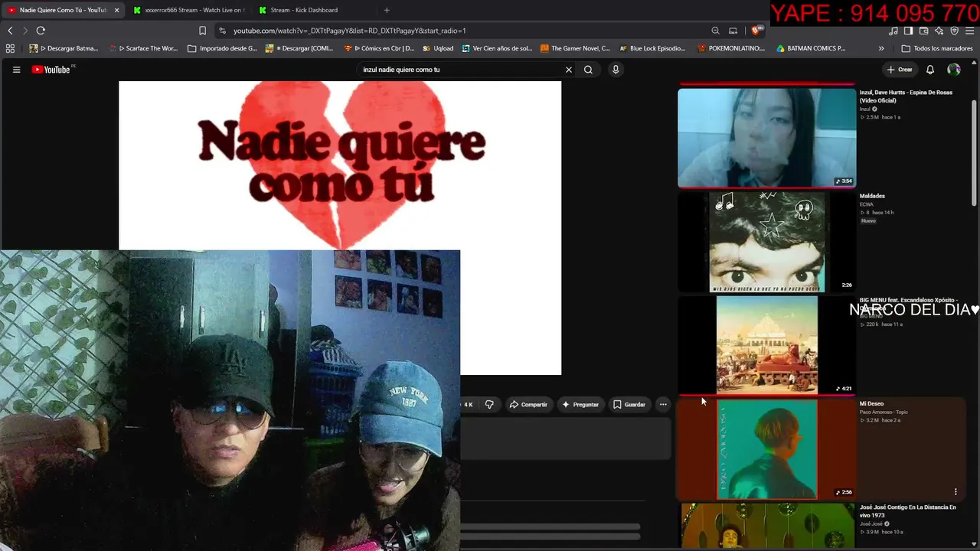
Task: Open the Maldades video thumbnail
Action: [766, 242]
